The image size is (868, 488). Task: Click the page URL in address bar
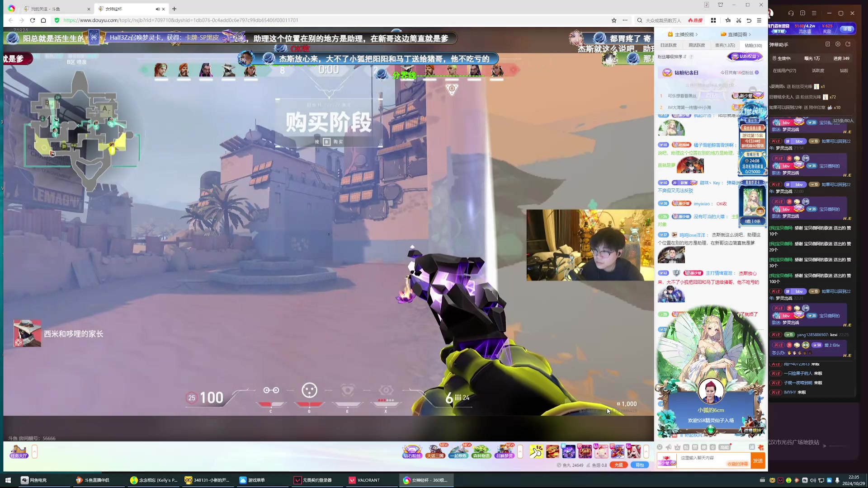(x=180, y=20)
